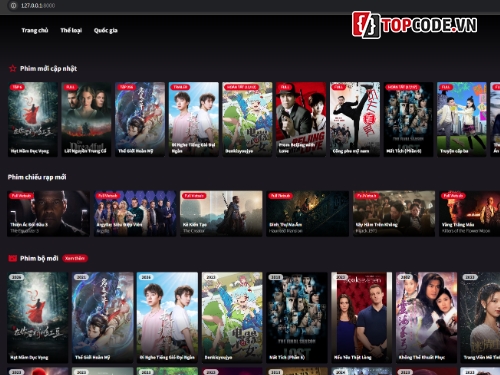Open the Lời Nguyền Trung Cổ poster
The height and width of the screenshot is (375, 500).
[86, 119]
